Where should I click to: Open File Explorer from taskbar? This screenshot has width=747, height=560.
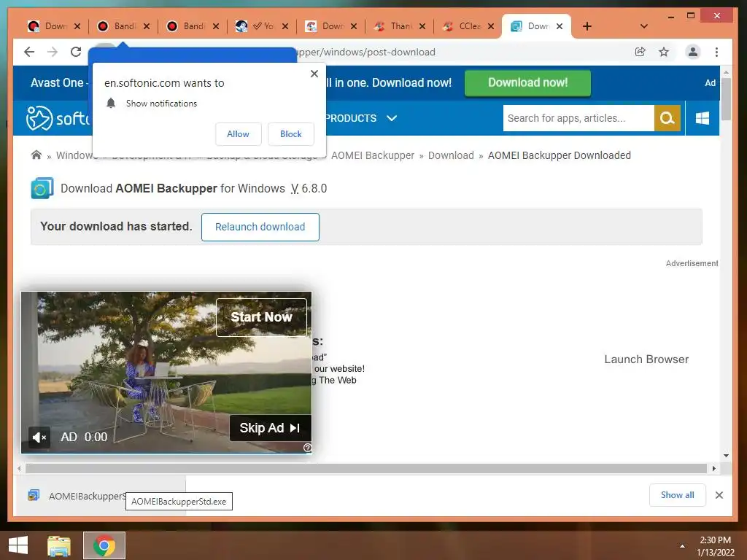pyautogui.click(x=59, y=545)
